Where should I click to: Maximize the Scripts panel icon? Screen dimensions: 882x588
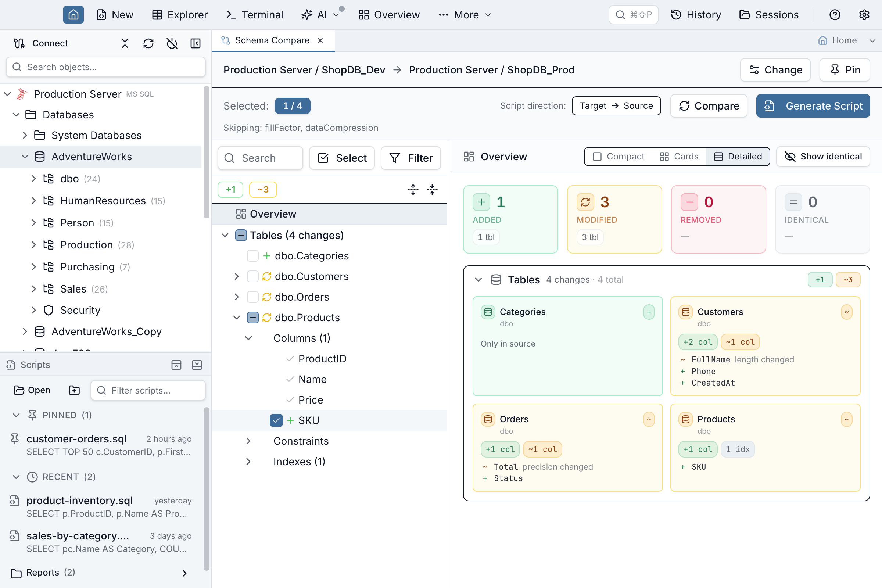[176, 365]
